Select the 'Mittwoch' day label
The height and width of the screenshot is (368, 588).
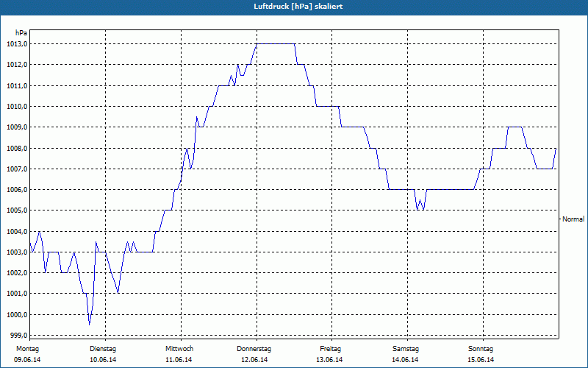(179, 349)
